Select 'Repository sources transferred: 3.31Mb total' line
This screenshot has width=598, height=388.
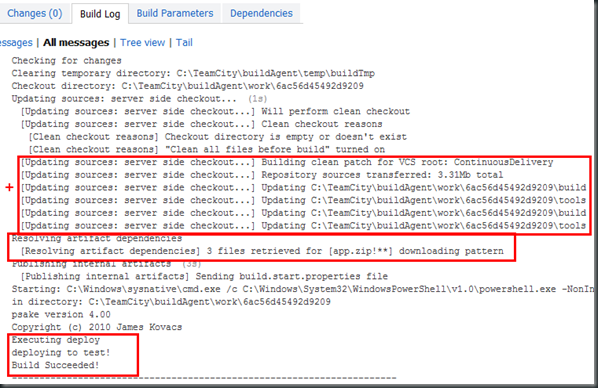(262, 175)
